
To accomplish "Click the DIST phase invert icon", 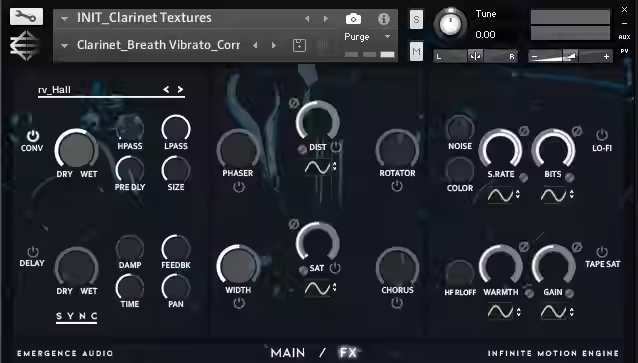I will (x=293, y=103).
